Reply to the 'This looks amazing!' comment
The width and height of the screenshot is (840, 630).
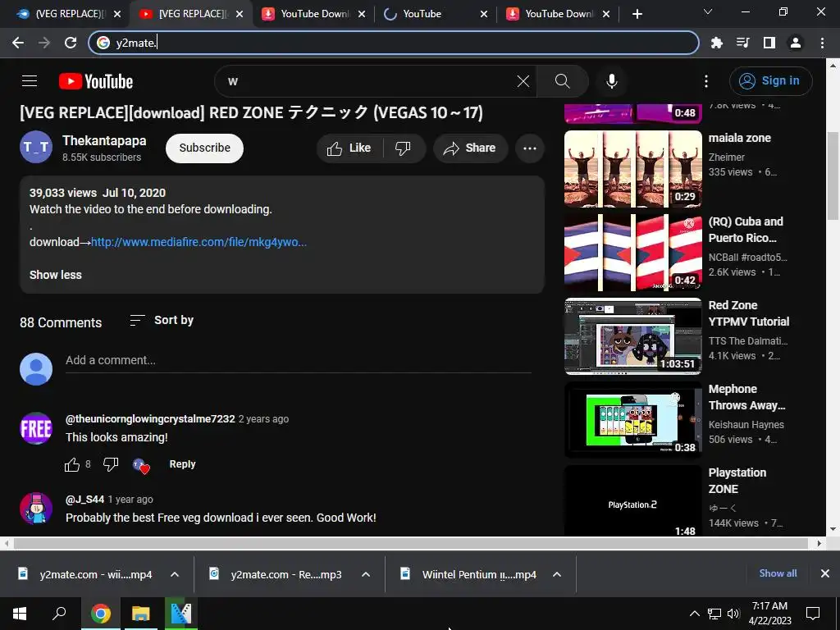point(182,464)
